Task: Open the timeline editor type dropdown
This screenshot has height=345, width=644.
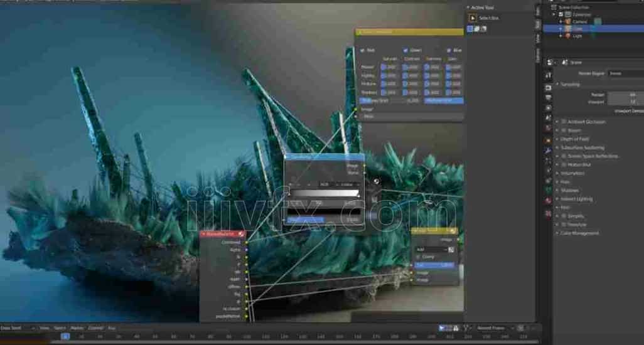Action: (18, 328)
